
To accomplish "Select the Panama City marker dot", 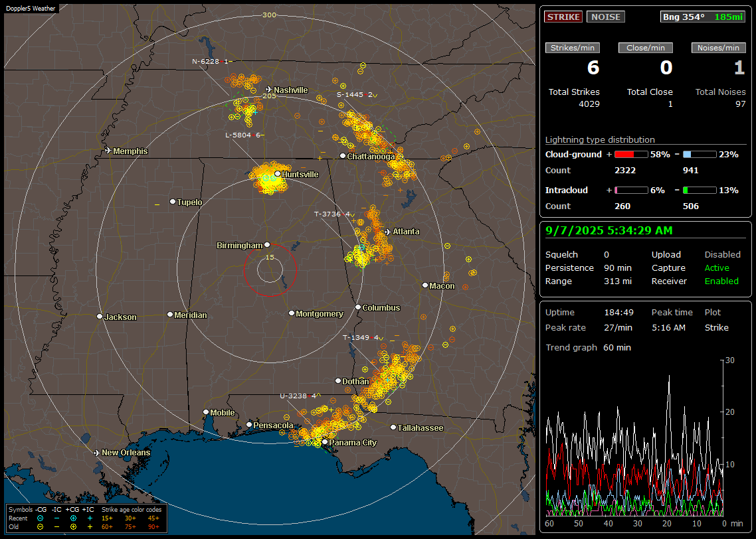I will (325, 441).
